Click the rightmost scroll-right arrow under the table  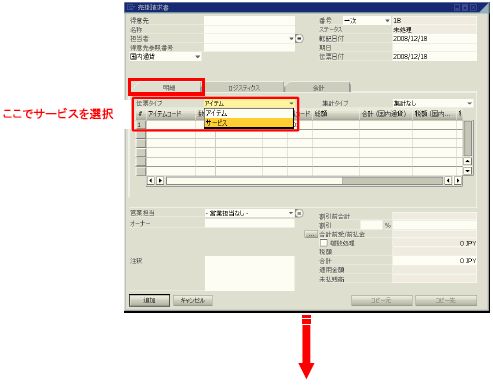click(x=458, y=180)
